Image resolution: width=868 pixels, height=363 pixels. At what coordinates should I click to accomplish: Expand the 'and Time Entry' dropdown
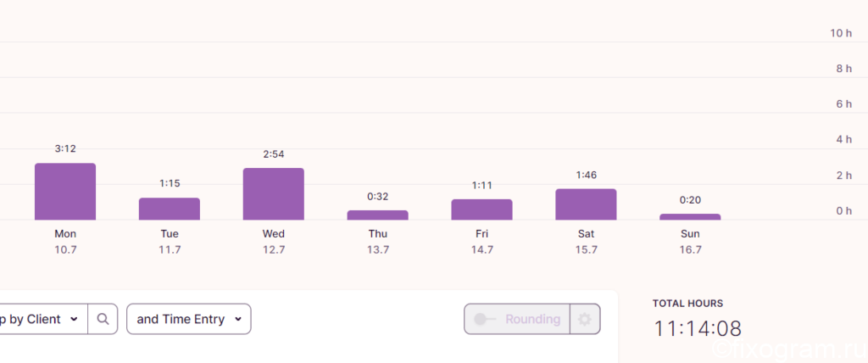(189, 319)
